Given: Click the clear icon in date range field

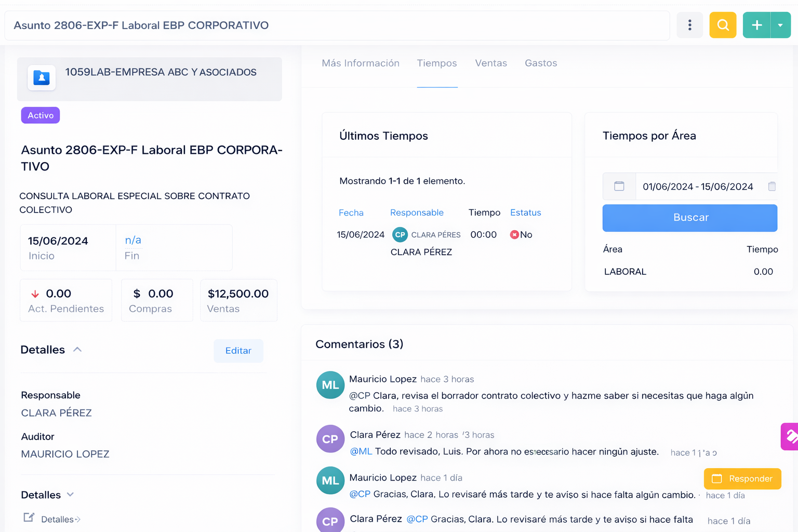Looking at the screenshot, I should tap(772, 187).
